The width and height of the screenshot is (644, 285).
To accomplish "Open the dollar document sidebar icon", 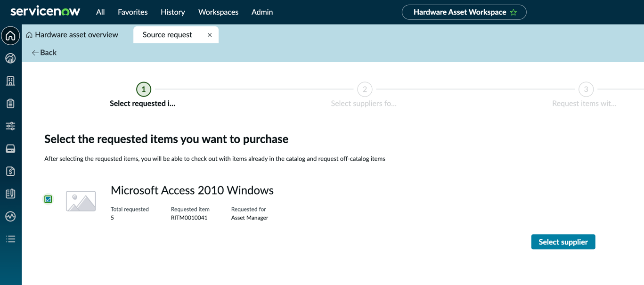I will pos(10,171).
